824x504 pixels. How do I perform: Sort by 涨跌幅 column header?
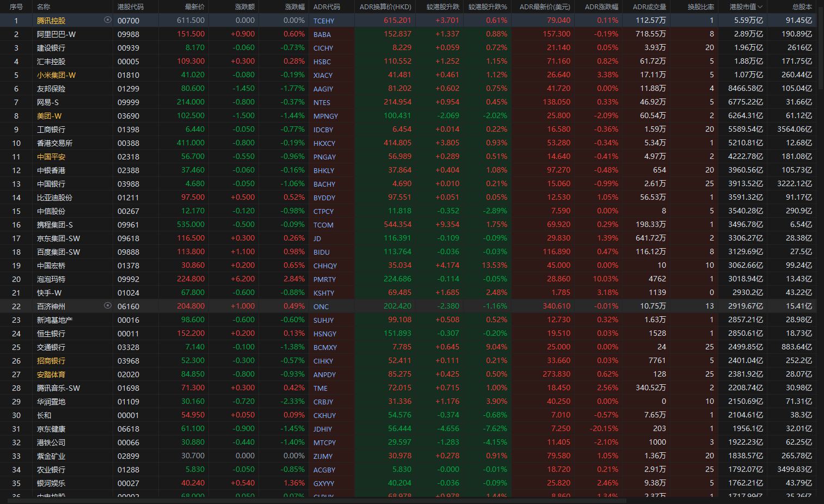[x=294, y=7]
